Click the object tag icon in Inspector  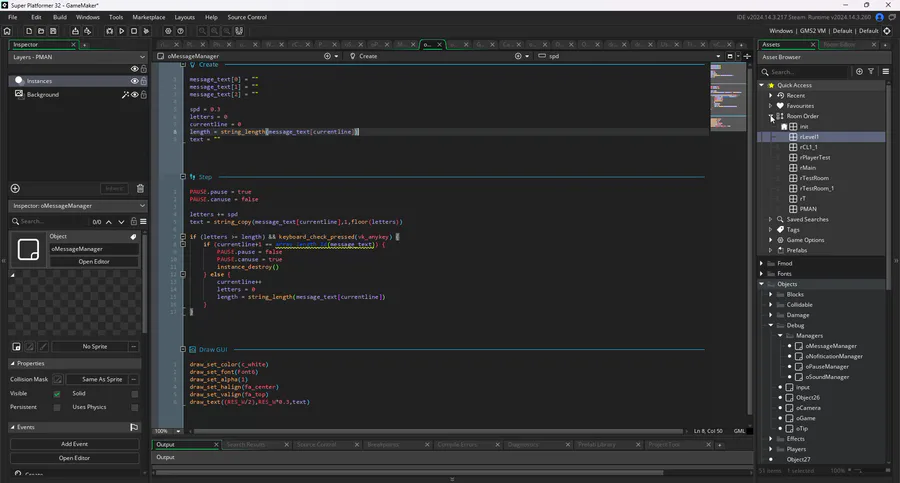[133, 236]
